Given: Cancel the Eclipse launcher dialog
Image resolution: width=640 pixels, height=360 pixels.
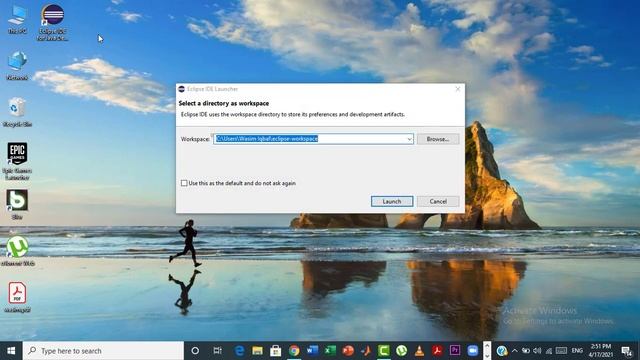Looking at the screenshot, I should (x=438, y=201).
